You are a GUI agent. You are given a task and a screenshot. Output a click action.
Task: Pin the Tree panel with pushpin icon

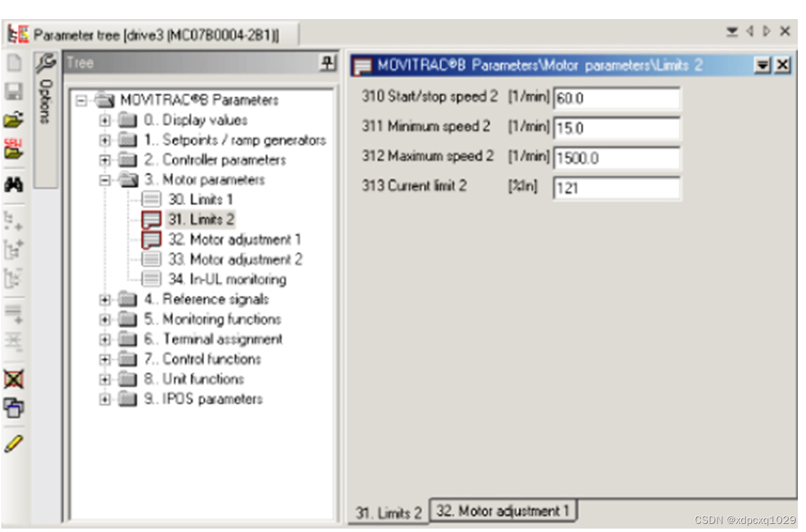327,63
